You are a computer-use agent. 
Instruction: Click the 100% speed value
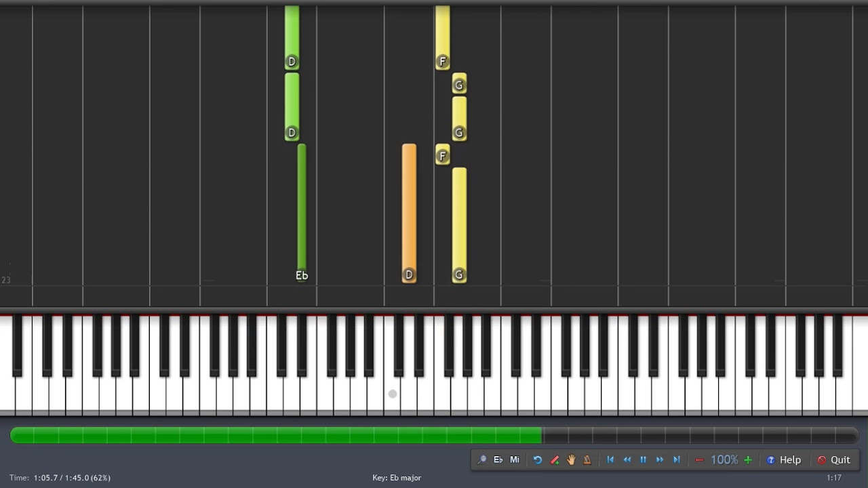click(x=724, y=460)
